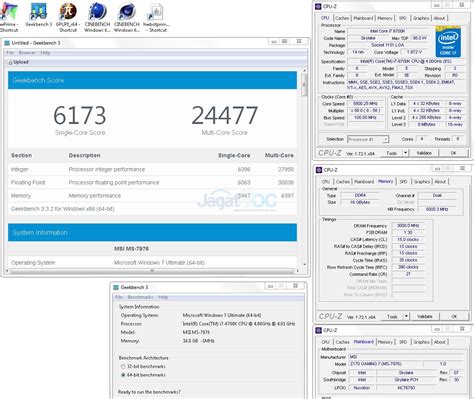Screen dimensions: 474x399
Task: Select the Graphics tab in the CPU-Z Memory window
Action: pyautogui.click(x=422, y=182)
